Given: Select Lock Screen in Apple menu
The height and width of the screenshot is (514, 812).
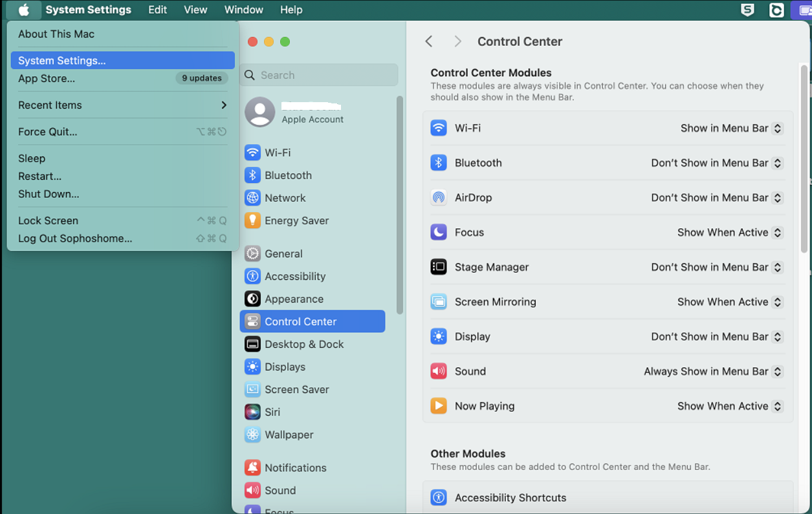Looking at the screenshot, I should (48, 220).
